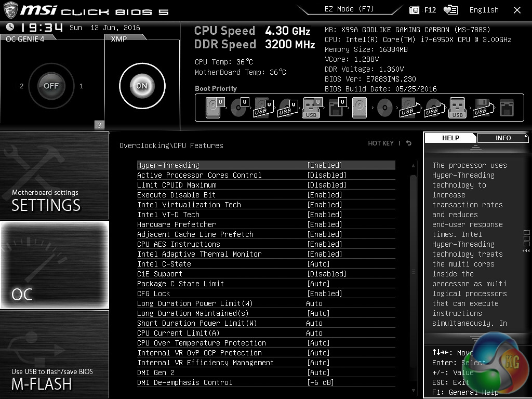Change the English language setting
The width and height of the screenshot is (532, 399).
pos(484,10)
